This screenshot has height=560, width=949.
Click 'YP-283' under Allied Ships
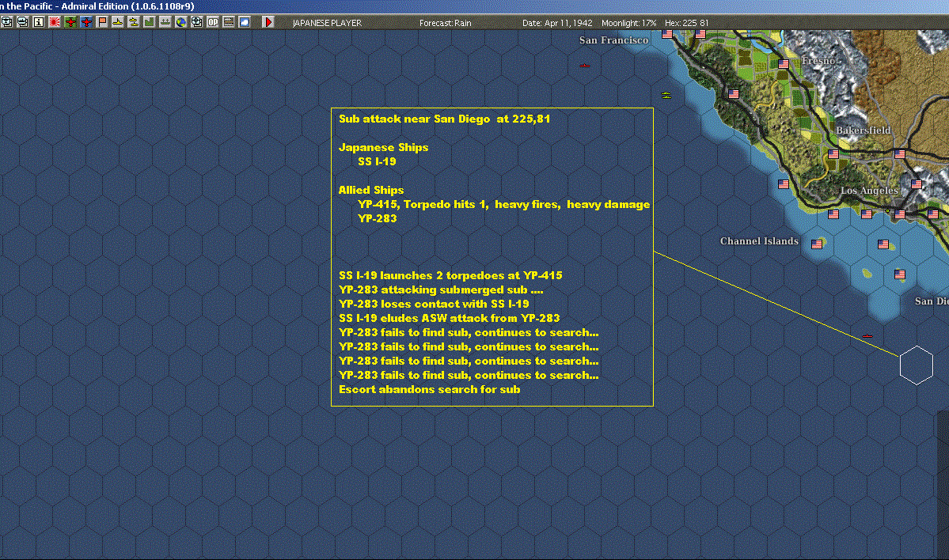click(377, 218)
